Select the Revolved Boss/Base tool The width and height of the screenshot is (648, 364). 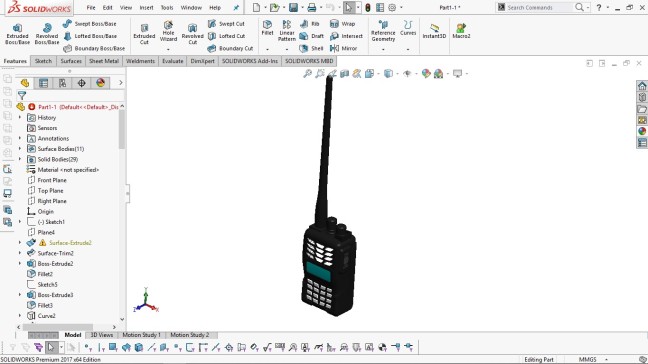(47, 33)
